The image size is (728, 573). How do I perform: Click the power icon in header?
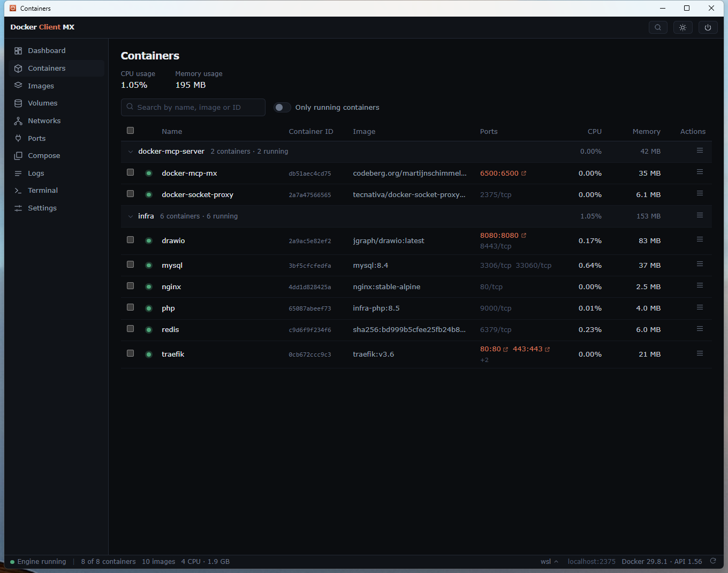point(708,27)
